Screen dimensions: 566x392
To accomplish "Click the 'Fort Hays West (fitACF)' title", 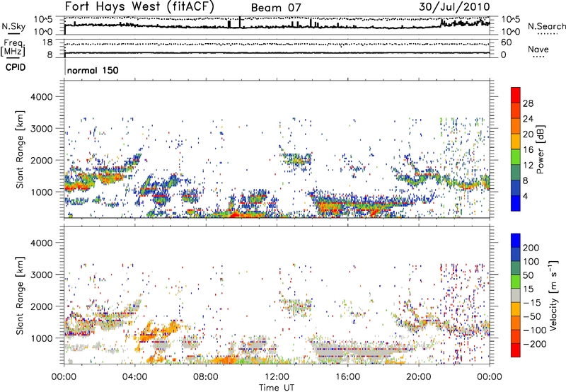I will (x=139, y=6).
